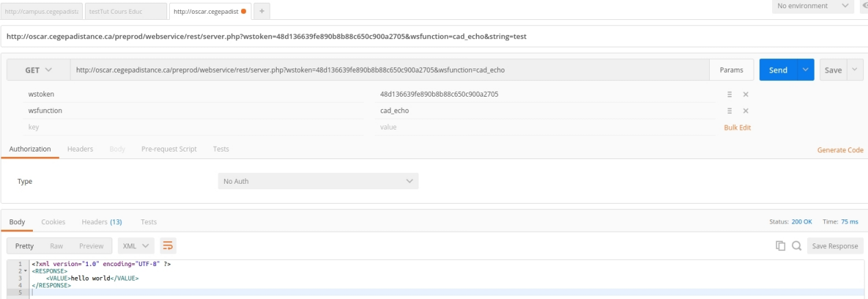Open the response Headers (13) tab

pyautogui.click(x=101, y=222)
